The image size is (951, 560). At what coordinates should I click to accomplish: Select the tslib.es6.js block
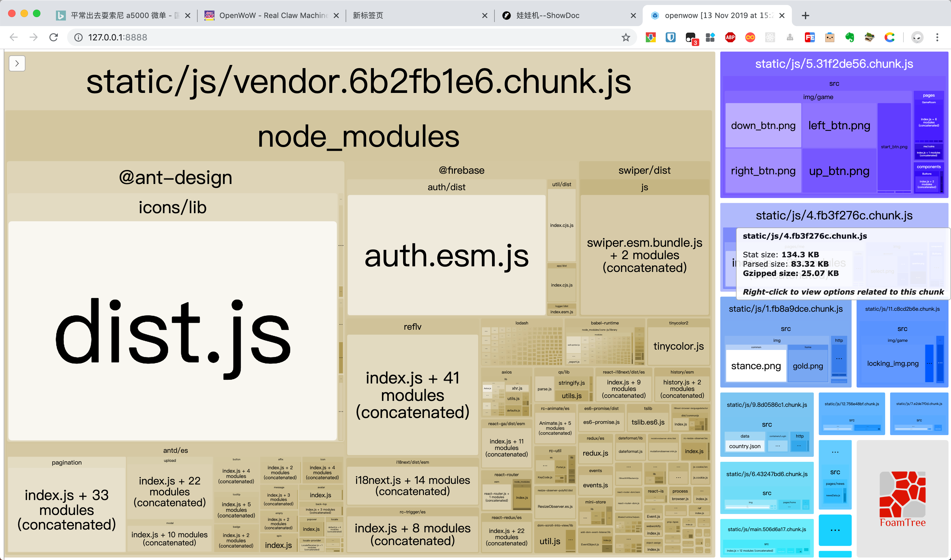(x=648, y=422)
